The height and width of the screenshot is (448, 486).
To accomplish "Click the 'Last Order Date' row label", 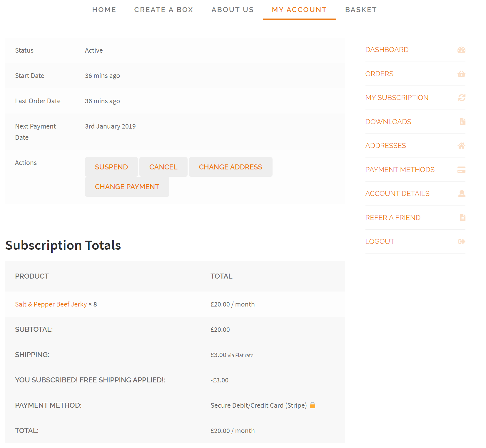I will point(38,101).
